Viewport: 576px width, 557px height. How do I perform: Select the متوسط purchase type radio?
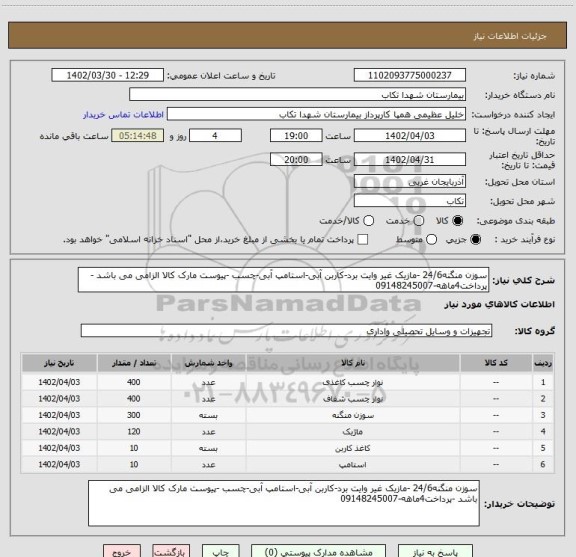[431, 240]
